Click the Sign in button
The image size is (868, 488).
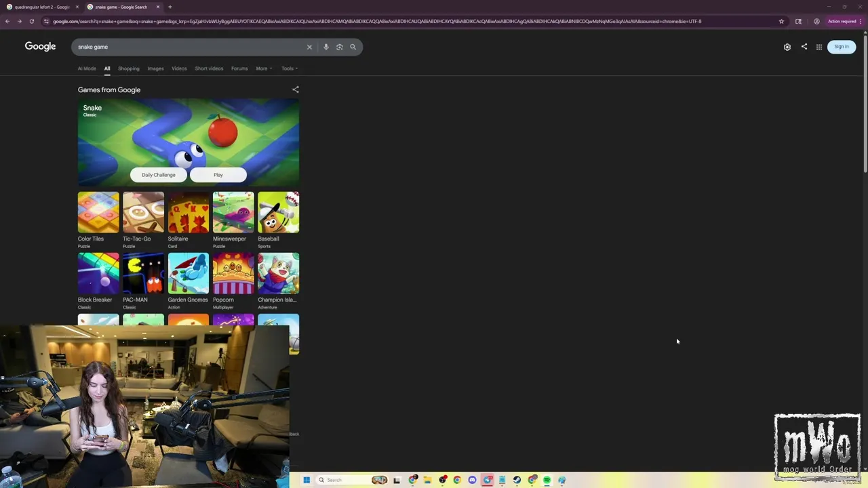(x=842, y=47)
